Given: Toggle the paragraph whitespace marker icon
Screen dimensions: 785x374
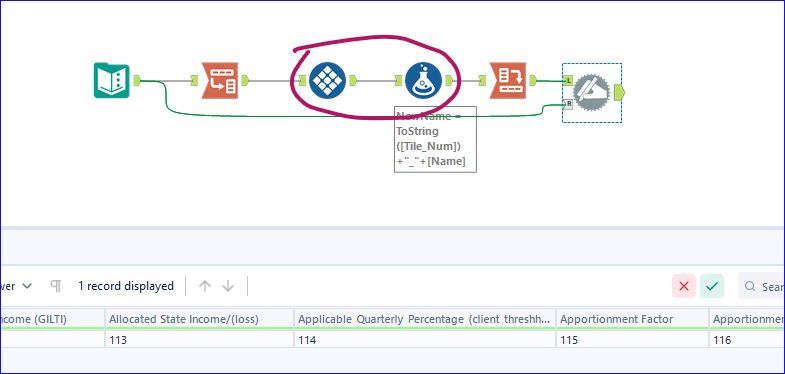Looking at the screenshot, I should [x=56, y=286].
